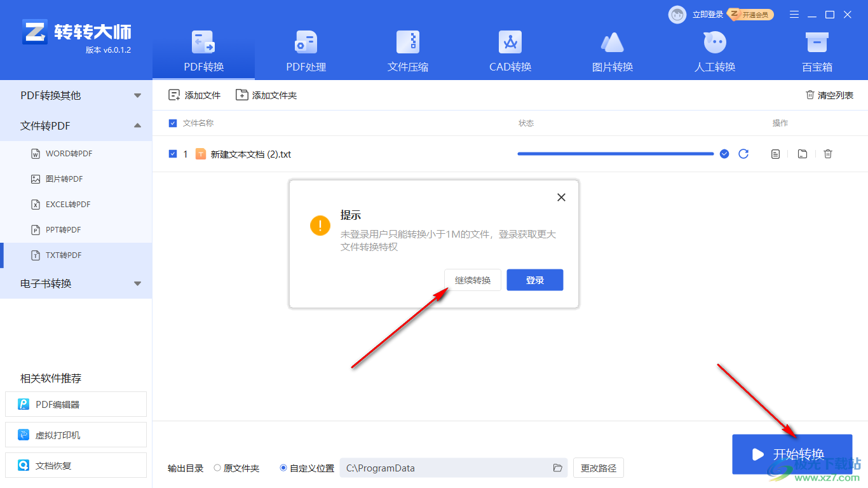Choose TXT转PDF in sidebar

76,255
